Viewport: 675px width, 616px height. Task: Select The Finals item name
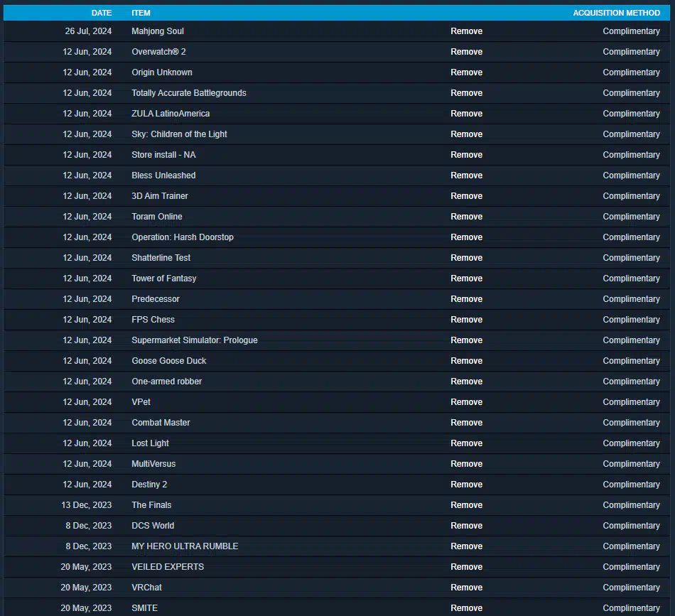click(151, 505)
